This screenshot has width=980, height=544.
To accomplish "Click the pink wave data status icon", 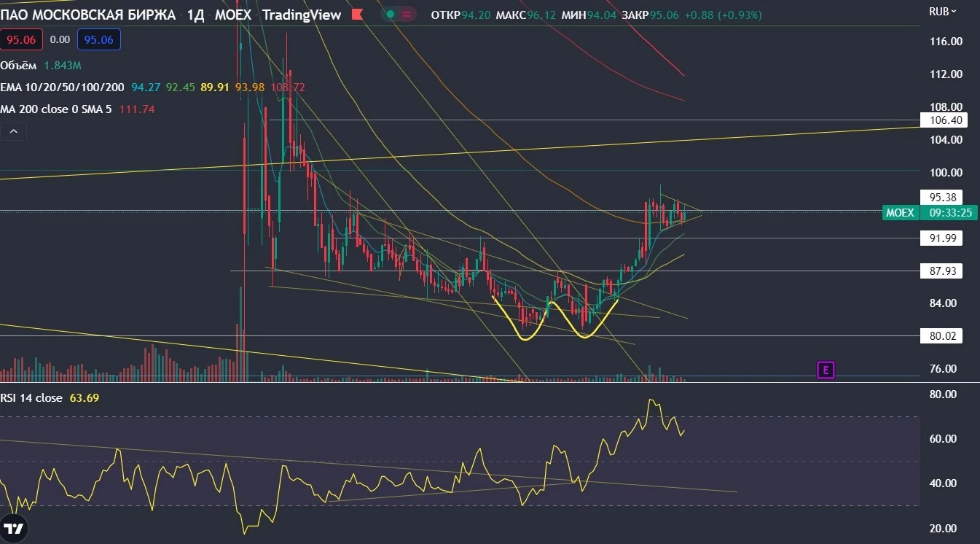I will point(407,15).
